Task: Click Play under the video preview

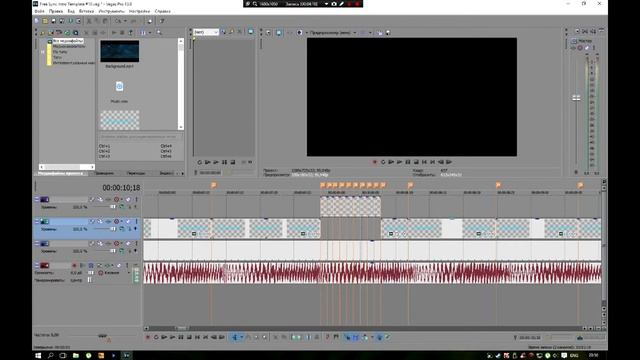Action: [x=400, y=162]
